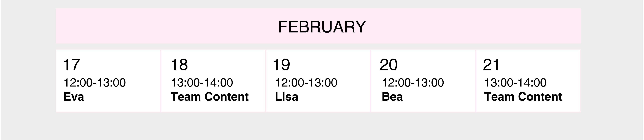This screenshot has width=644, height=140.
Task: Open Team Content entry on the 21st
Action: (523, 97)
